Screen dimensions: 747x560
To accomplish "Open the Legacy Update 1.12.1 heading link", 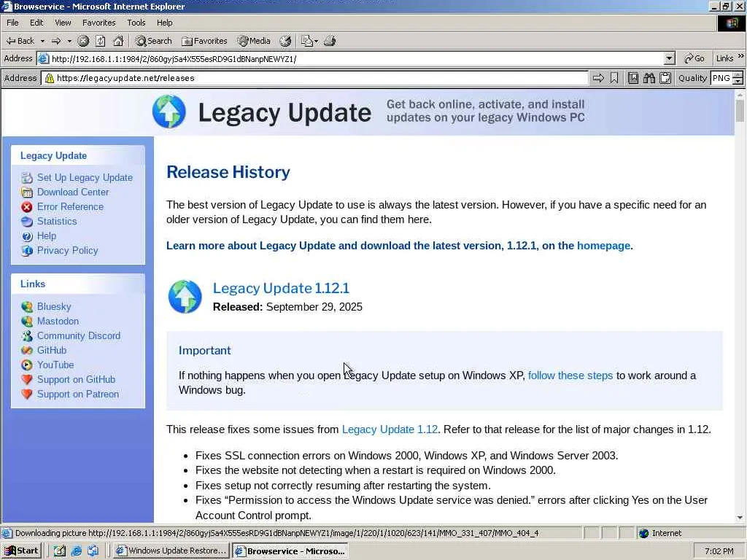I will [x=281, y=288].
